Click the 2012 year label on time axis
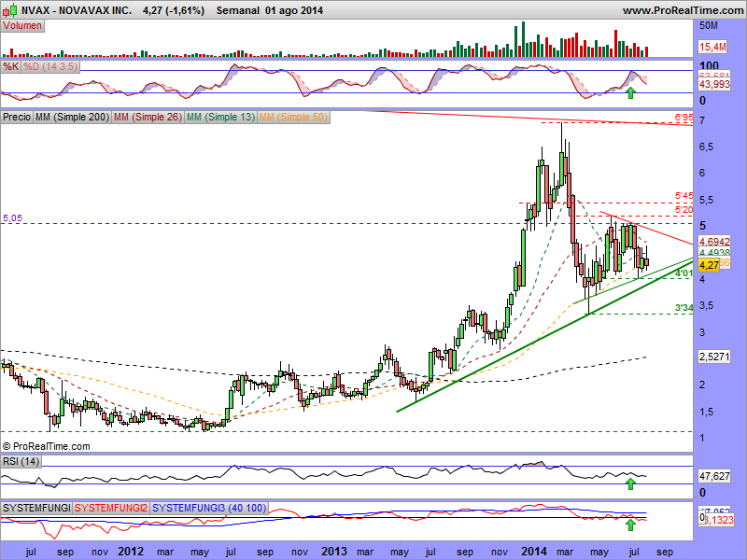Image resolution: width=747 pixels, height=560 pixels. click(131, 552)
